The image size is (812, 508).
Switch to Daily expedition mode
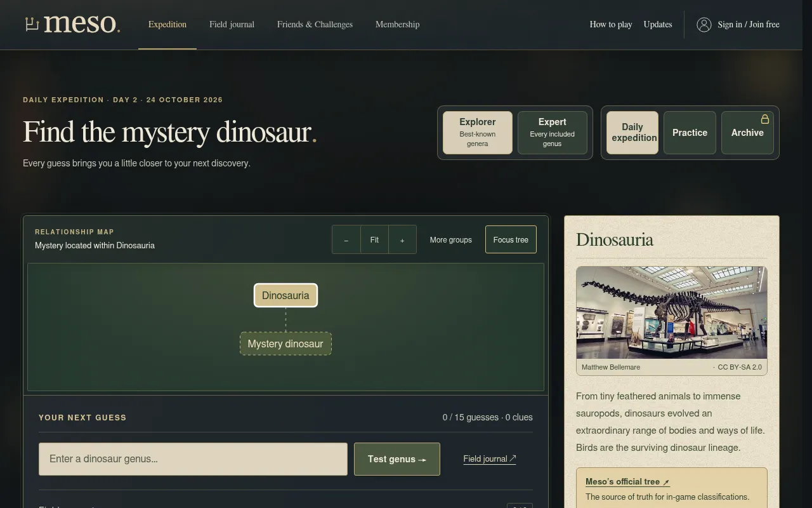632,133
